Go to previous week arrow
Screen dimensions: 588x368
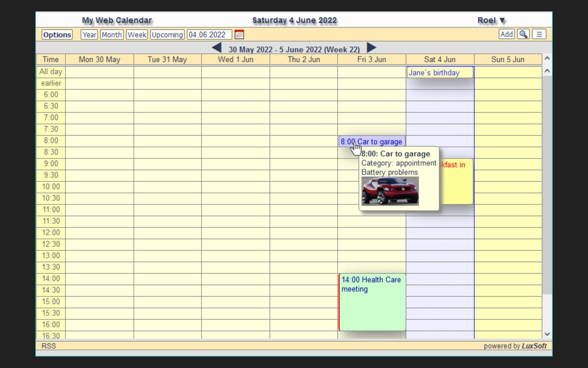click(x=217, y=48)
